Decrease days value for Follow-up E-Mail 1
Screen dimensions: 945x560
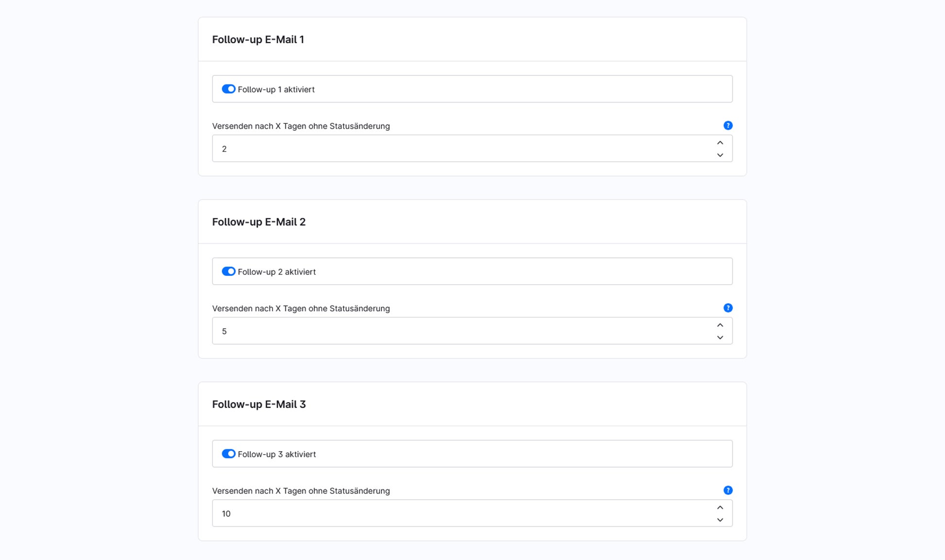click(x=720, y=155)
